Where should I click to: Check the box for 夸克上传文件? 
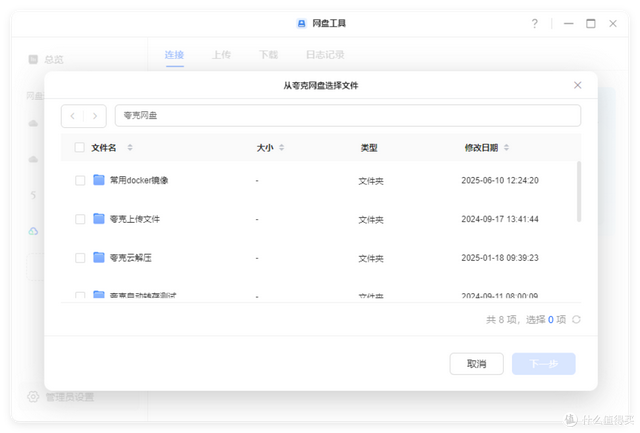point(80,219)
